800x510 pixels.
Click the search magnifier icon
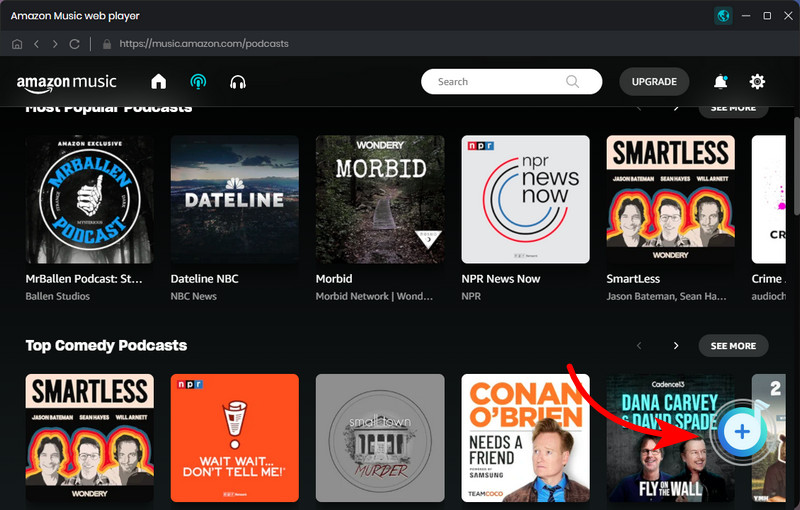point(572,82)
